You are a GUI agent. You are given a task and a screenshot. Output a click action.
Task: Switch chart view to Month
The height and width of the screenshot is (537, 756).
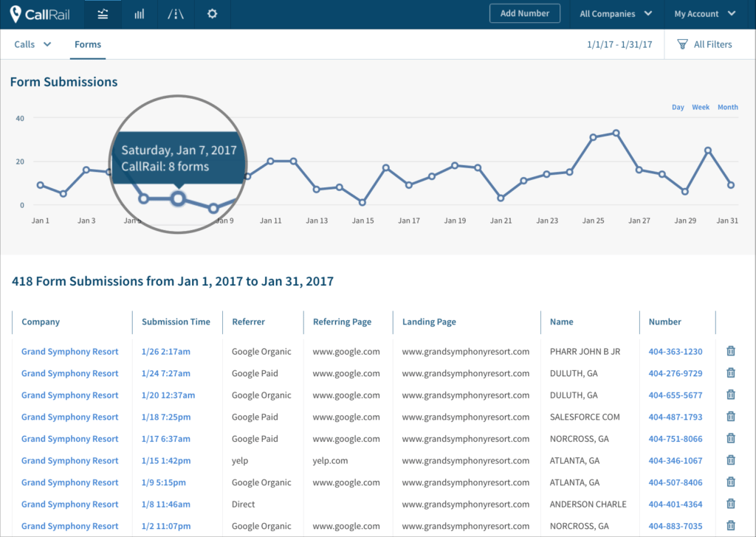click(x=727, y=107)
